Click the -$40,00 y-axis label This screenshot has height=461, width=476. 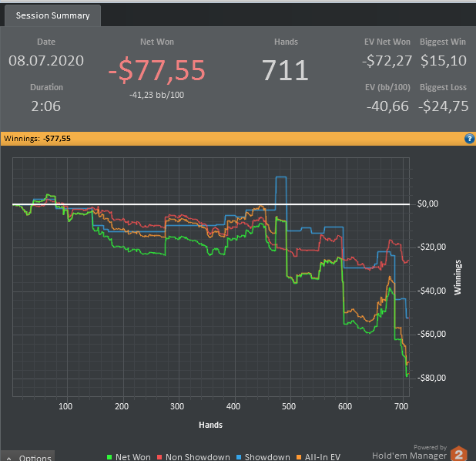431,291
